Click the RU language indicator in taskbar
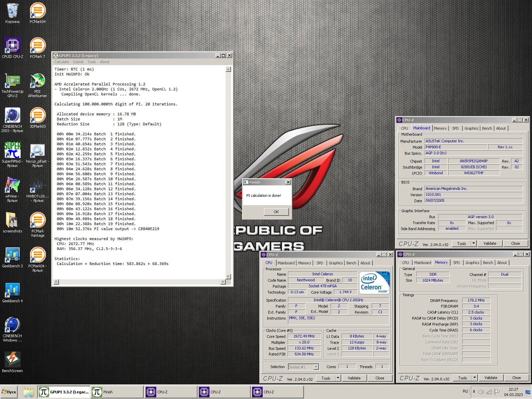Image resolution: width=532 pixels, height=399 pixels. (465, 391)
